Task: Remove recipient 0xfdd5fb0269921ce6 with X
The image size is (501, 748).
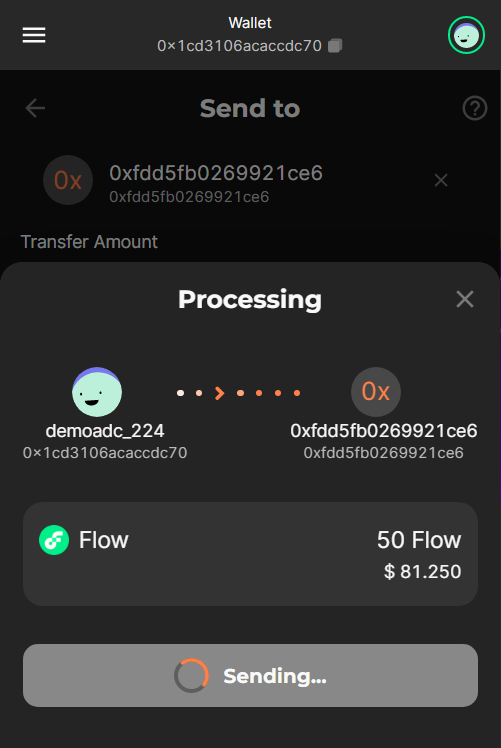Action: point(441,180)
